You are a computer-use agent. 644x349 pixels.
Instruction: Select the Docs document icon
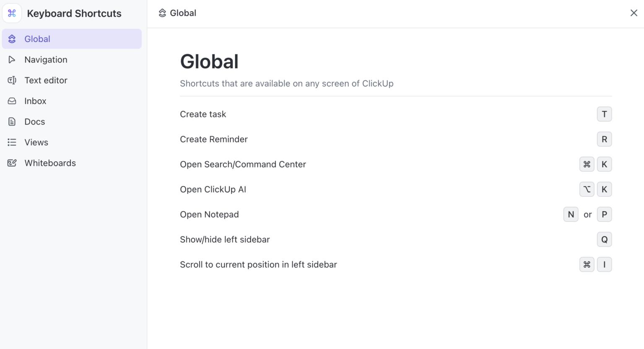[12, 122]
